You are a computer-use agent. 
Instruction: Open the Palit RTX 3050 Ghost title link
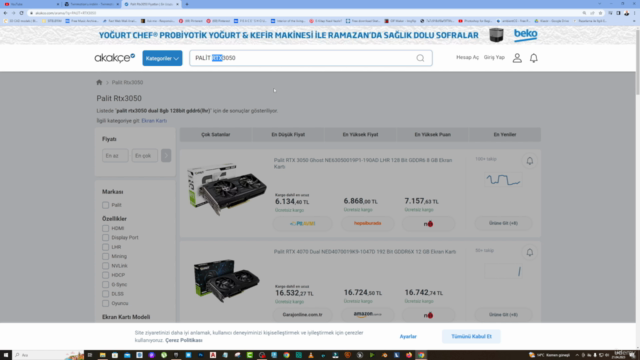pyautogui.click(x=363, y=163)
